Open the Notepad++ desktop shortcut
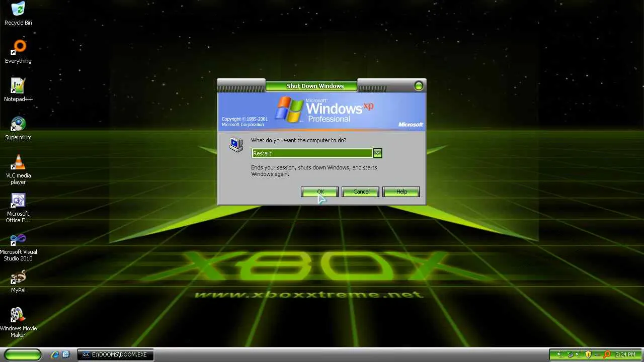Viewport: 644px width, 362px height. click(18, 90)
